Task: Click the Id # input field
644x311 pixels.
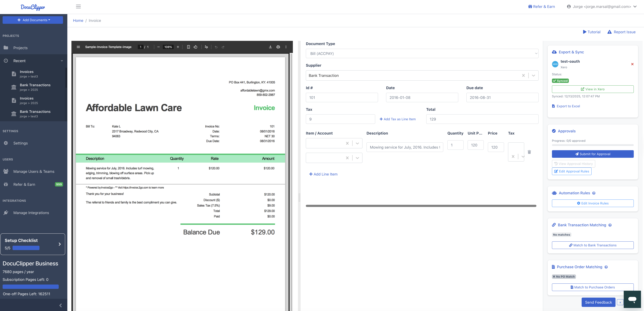Action: pyautogui.click(x=342, y=98)
